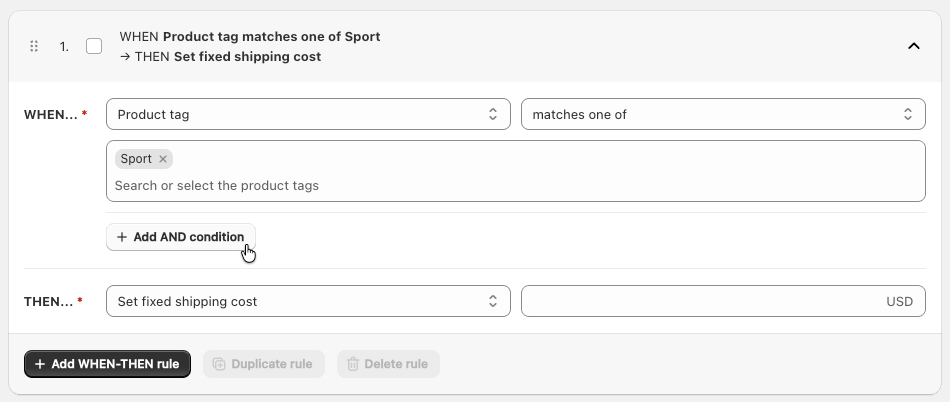Open the 'matches one of' operator dropdown
Viewport: 950px width, 402px height.
(723, 114)
